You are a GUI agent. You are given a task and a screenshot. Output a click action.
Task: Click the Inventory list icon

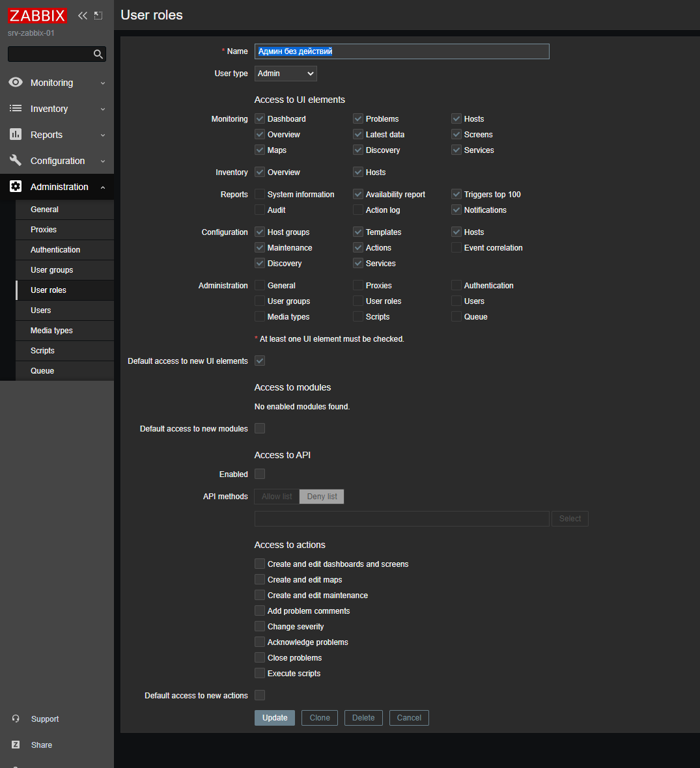click(16, 109)
